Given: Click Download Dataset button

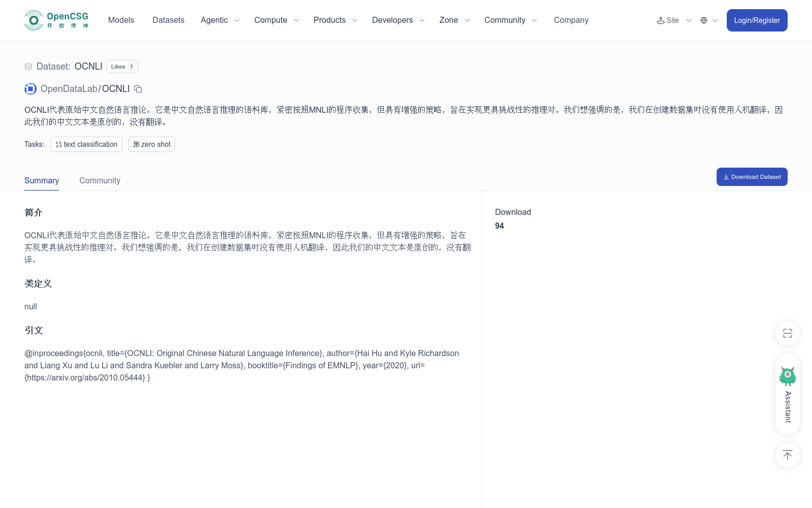Looking at the screenshot, I should 752,177.
